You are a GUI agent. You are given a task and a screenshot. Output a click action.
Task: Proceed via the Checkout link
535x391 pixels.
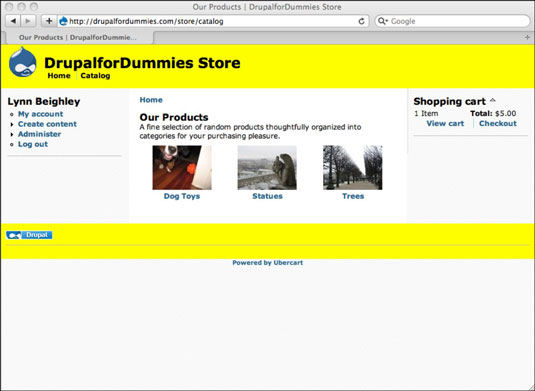coord(498,124)
